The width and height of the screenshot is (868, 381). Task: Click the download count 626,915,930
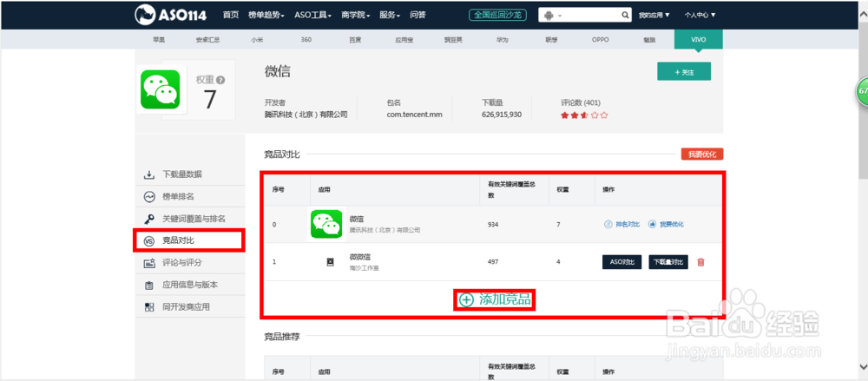tap(502, 115)
